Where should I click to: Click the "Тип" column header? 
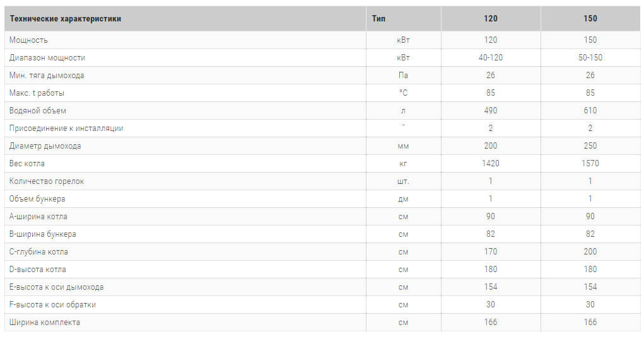coord(379,19)
